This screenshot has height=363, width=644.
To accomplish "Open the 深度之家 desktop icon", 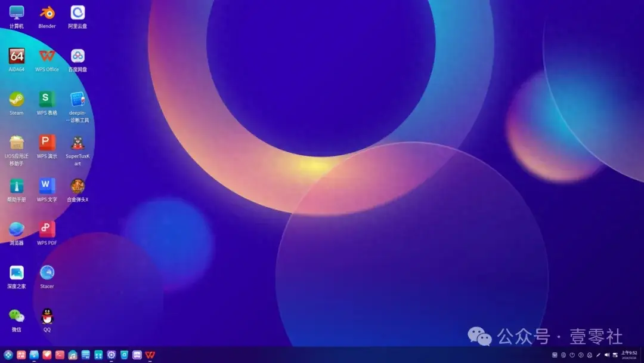I will [x=17, y=277].
